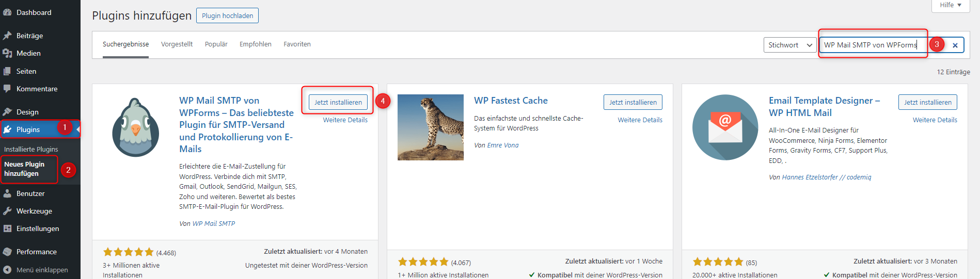The image size is (980, 279).
Task: Open the Stichwort search type dropdown
Action: click(790, 45)
